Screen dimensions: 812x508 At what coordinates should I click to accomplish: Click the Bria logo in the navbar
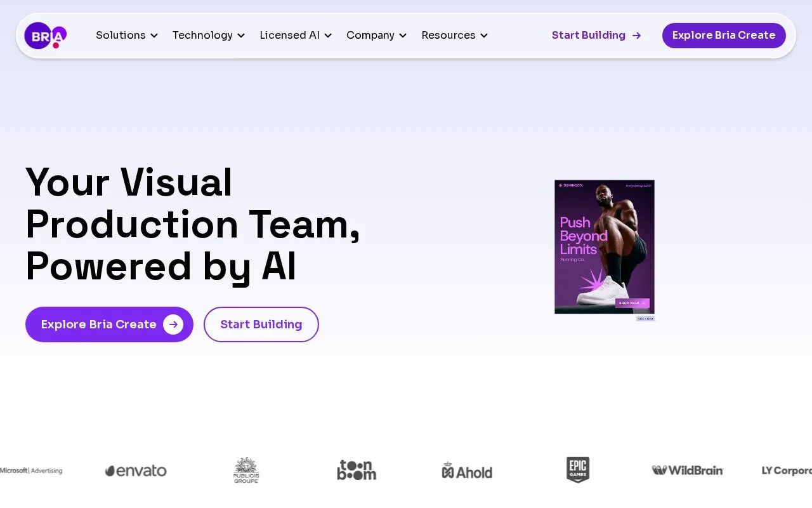(45, 36)
